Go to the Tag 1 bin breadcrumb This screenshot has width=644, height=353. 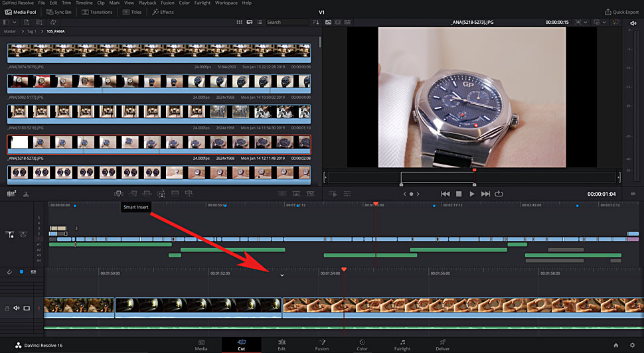click(32, 31)
